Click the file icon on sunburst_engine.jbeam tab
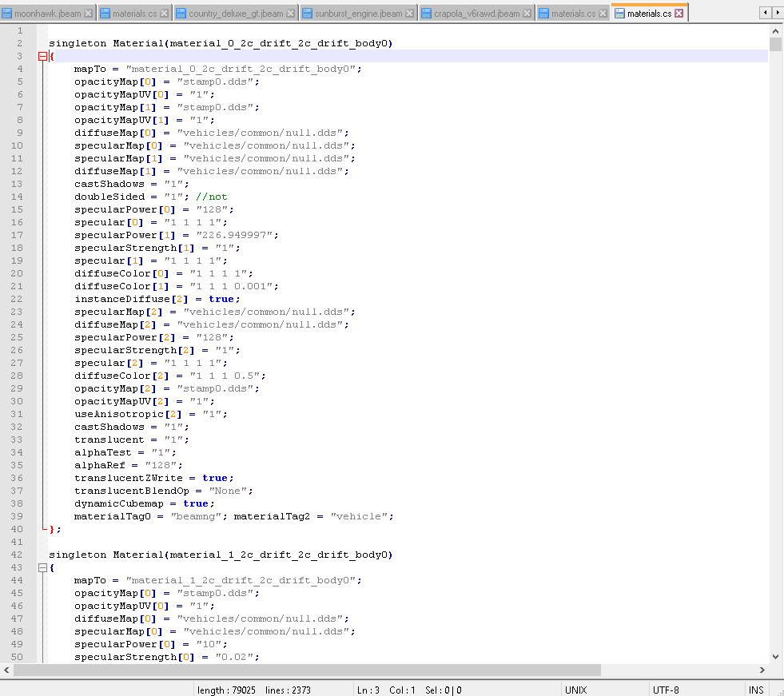This screenshot has height=696, width=784. [307, 14]
